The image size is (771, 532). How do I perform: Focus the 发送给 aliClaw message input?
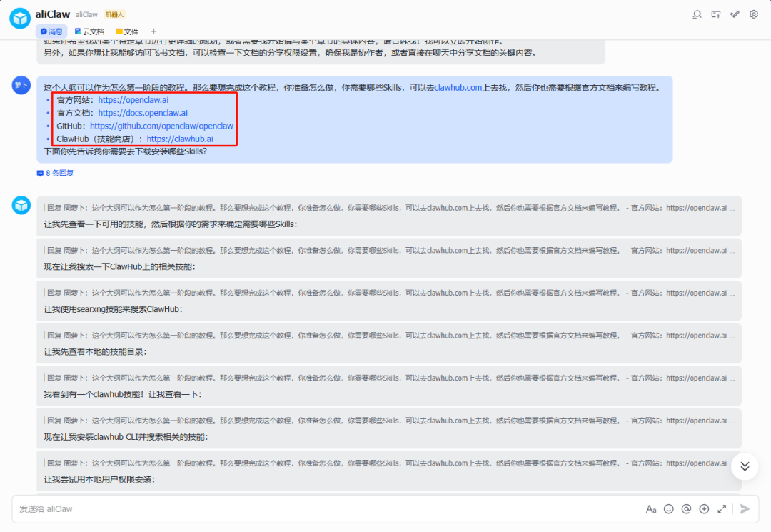[x=325, y=509]
